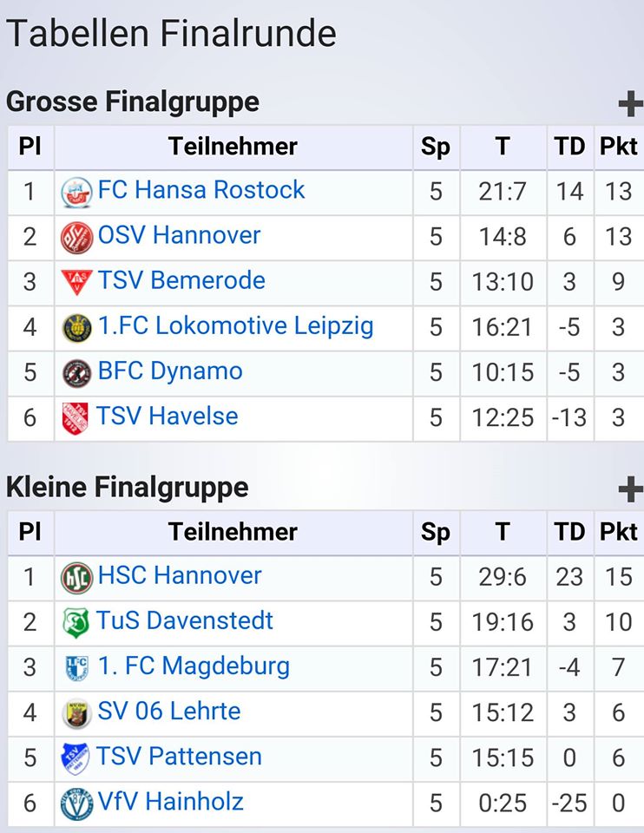Open the FC Hansa Rostock team link
Viewport: 644px width, 833px height.
201,190
